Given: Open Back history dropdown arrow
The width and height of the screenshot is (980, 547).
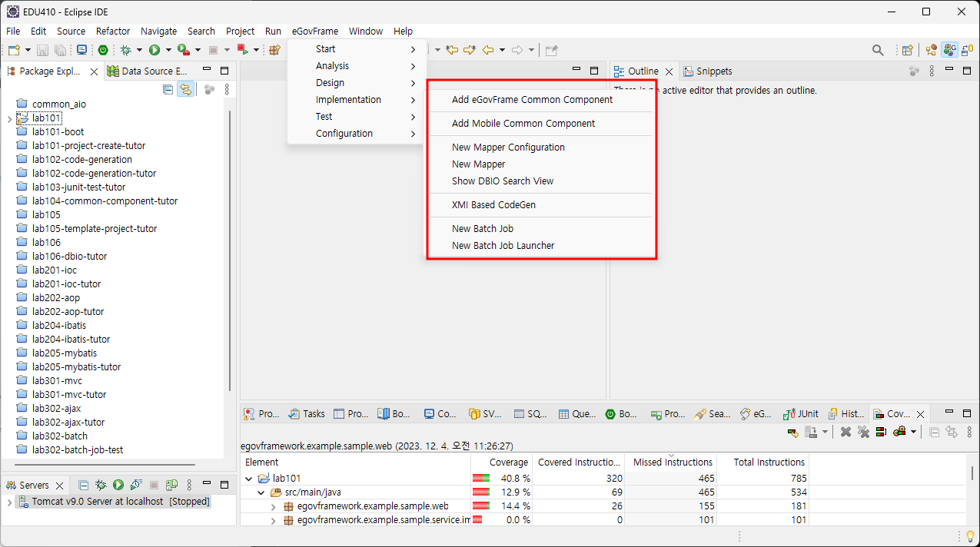Looking at the screenshot, I should [502, 50].
